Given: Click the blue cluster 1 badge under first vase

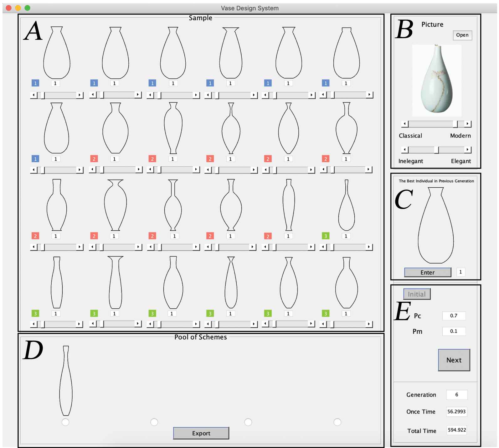Looking at the screenshot, I should click(x=35, y=83).
